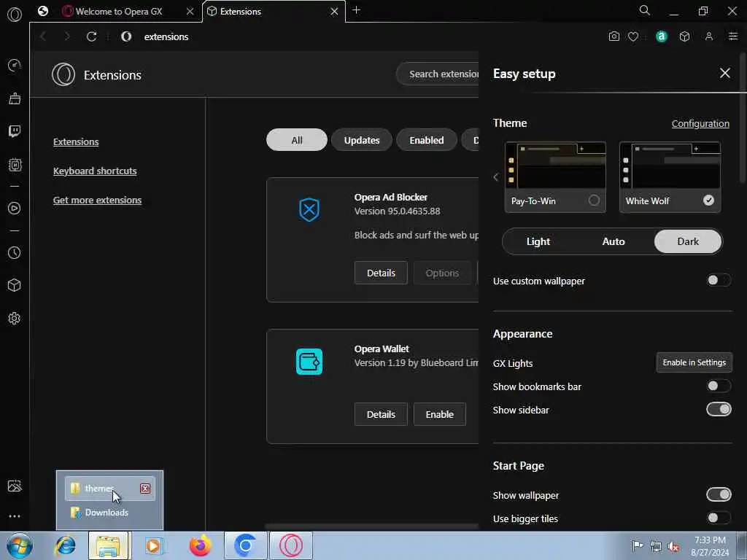This screenshot has width=747, height=560.
Task: Show previous themes with left chevron
Action: pyautogui.click(x=496, y=177)
